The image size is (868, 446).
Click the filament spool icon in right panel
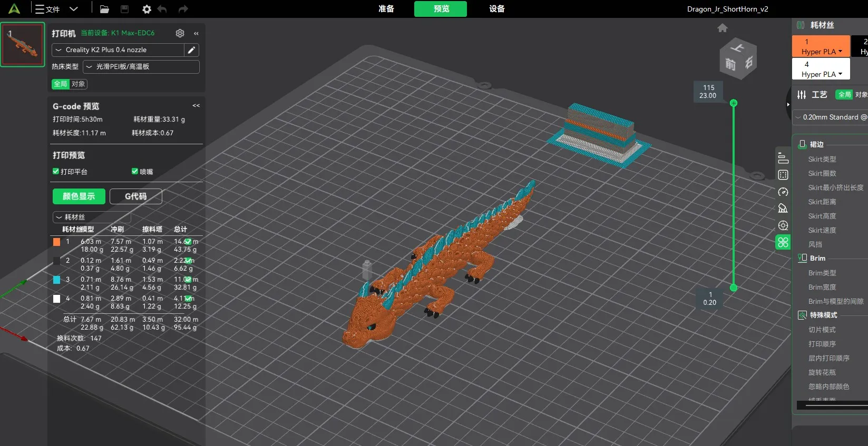801,25
